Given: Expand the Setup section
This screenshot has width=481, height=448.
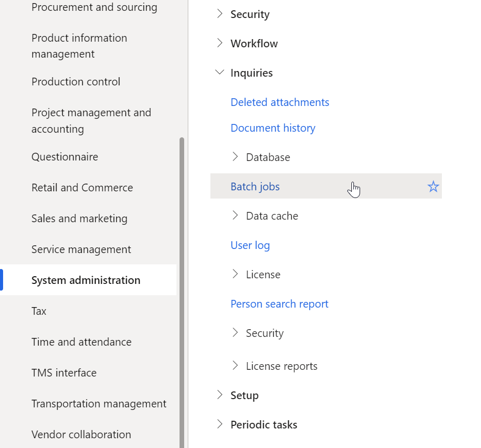Looking at the screenshot, I should pyautogui.click(x=219, y=395).
